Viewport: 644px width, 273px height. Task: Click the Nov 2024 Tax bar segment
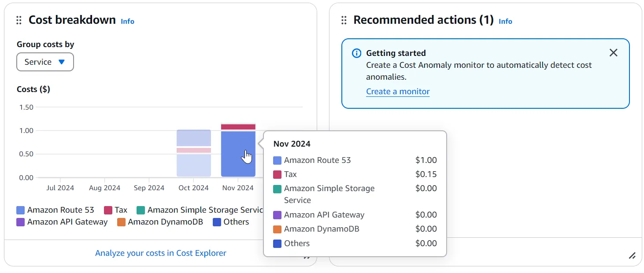click(238, 127)
